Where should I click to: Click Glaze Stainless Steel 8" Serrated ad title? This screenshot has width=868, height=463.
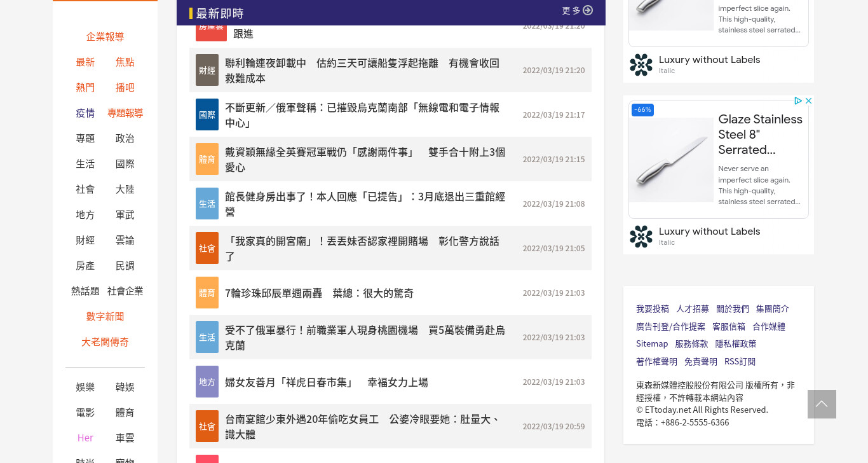[x=760, y=135]
